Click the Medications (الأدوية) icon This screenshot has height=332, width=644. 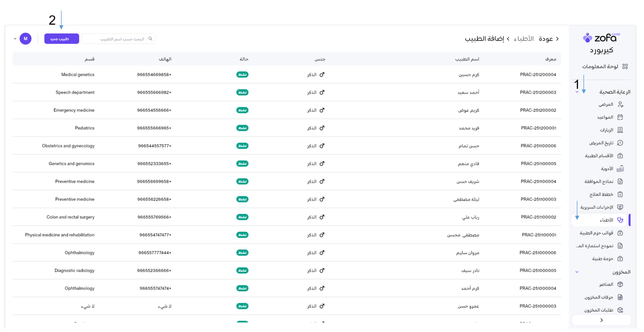[620, 169]
